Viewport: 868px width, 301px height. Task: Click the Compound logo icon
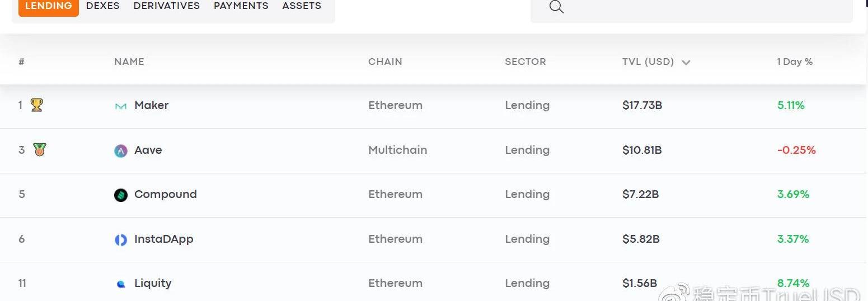coord(121,195)
